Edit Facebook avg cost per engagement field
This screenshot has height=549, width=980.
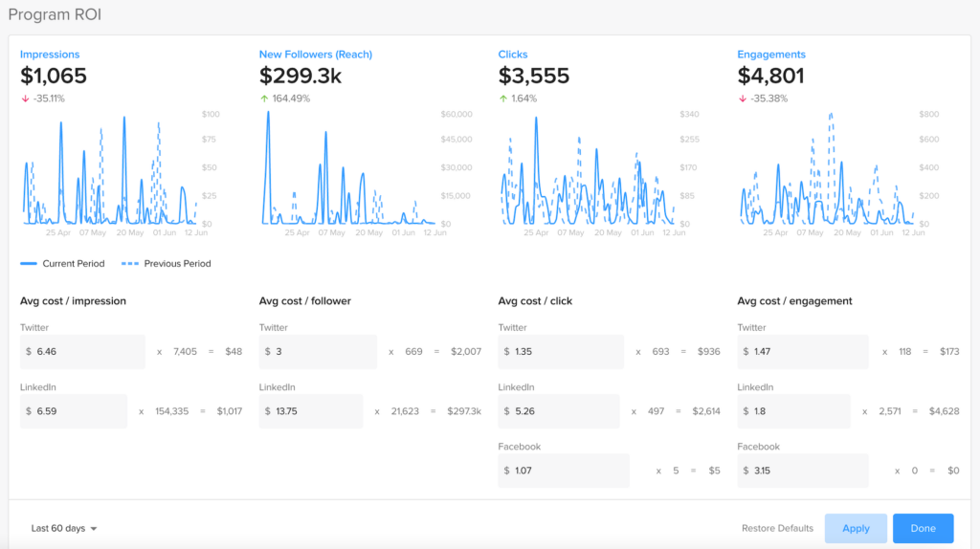(x=803, y=471)
